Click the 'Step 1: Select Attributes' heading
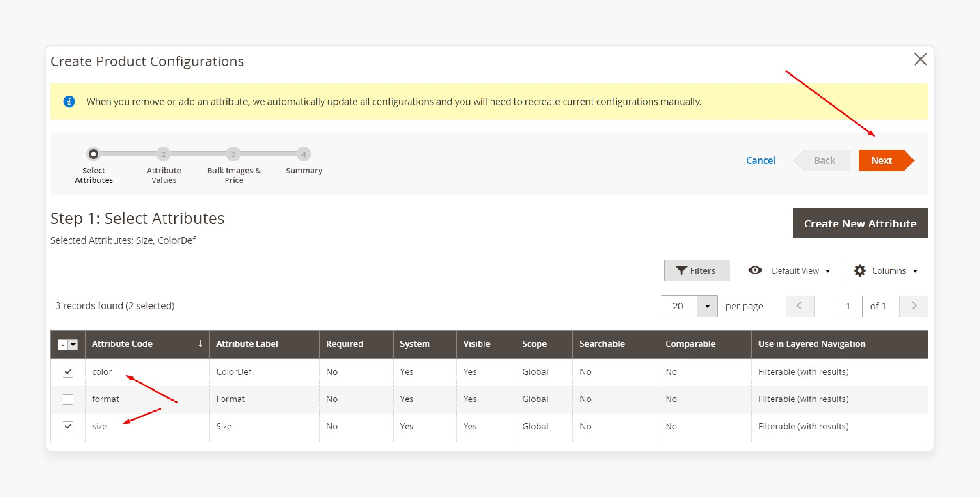The width and height of the screenshot is (980, 497). (137, 218)
